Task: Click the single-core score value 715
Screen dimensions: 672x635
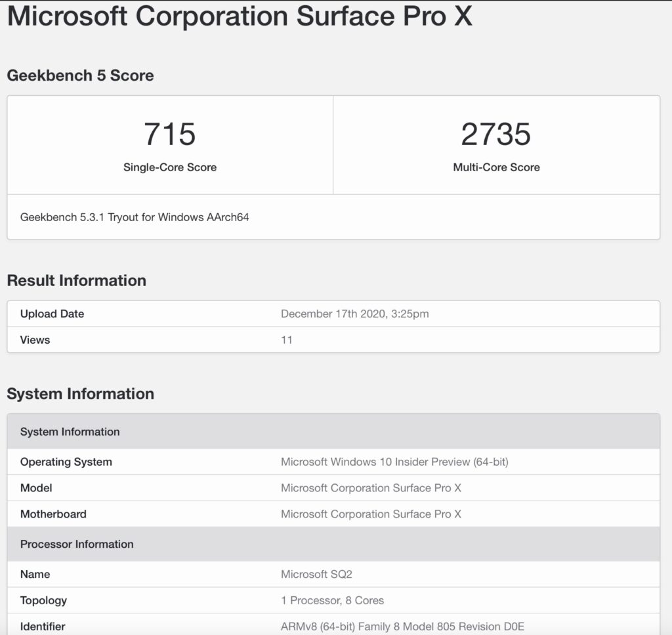Action: (x=170, y=134)
